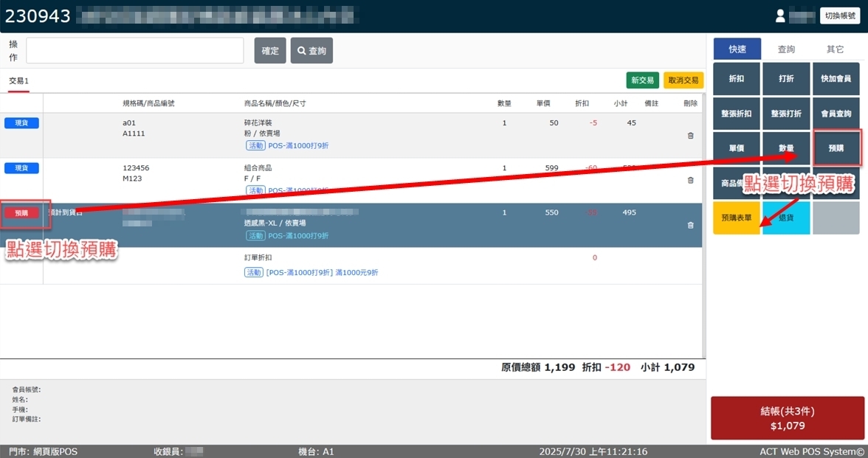This screenshot has height=458, width=868.
Task: Start a new transaction with 新交易
Action: 642,80
